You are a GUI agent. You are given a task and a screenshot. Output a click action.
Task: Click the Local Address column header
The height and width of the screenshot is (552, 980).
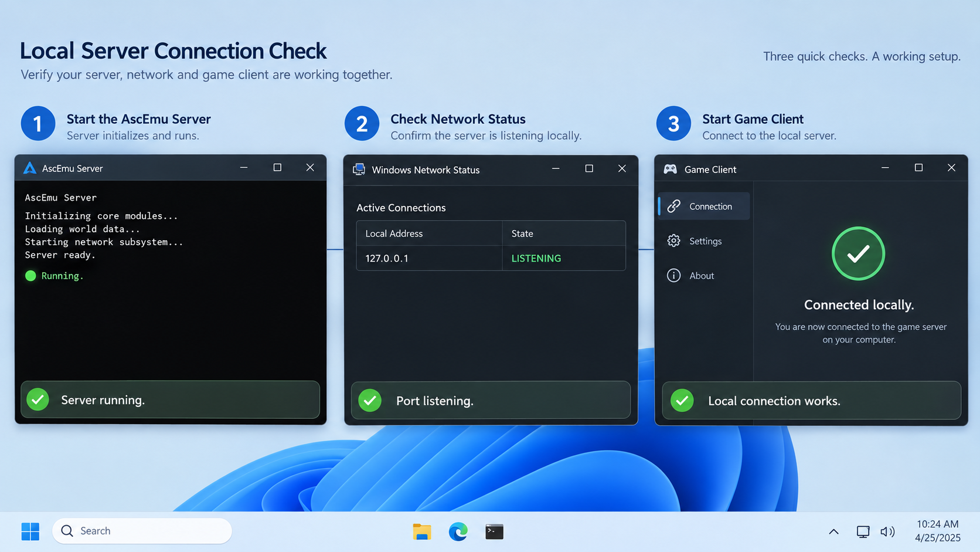pyautogui.click(x=429, y=233)
